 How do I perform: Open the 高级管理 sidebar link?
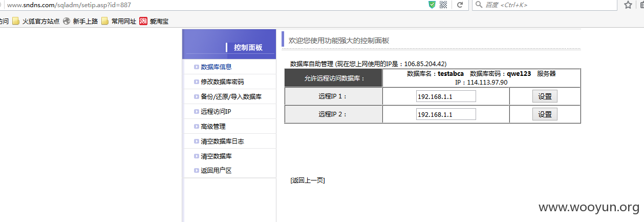point(213,126)
